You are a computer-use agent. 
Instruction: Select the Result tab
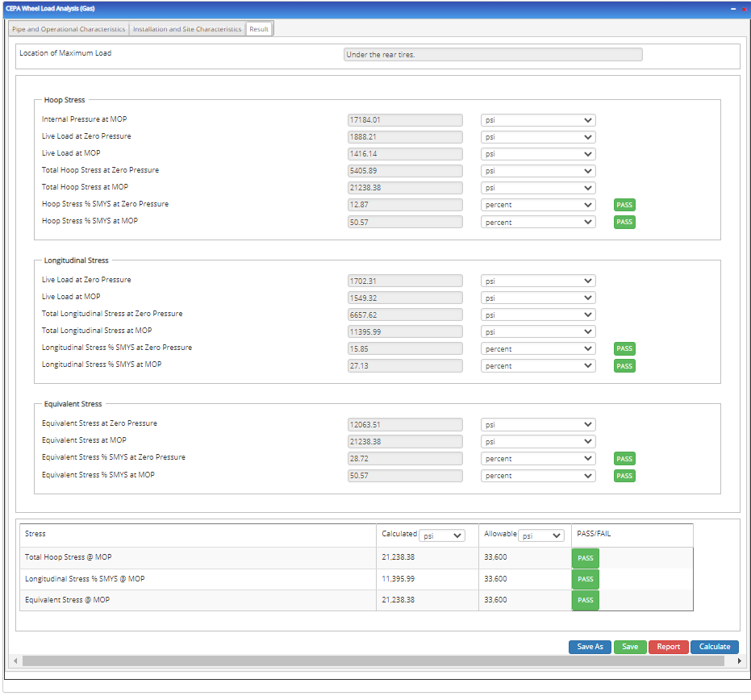pyautogui.click(x=259, y=27)
